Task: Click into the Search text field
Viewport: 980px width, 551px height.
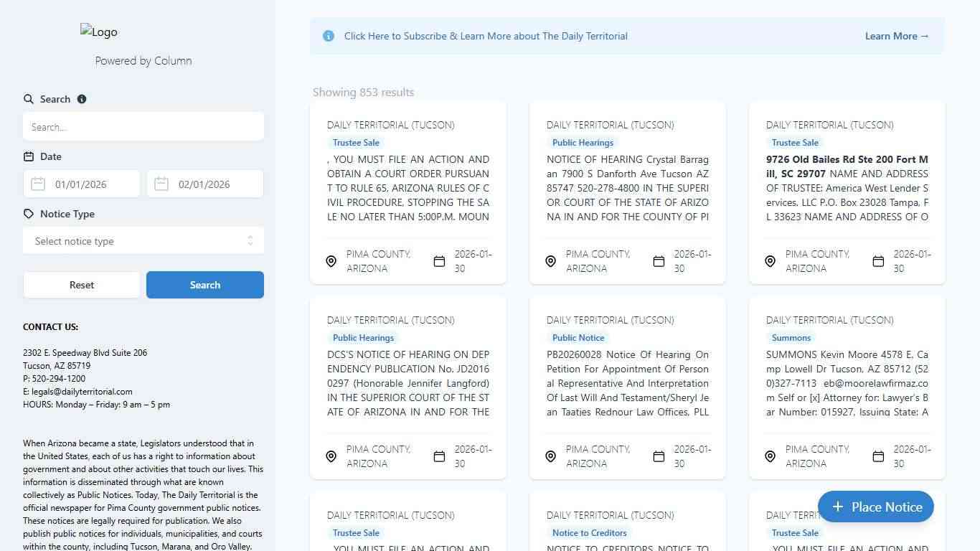Action: pos(143,127)
